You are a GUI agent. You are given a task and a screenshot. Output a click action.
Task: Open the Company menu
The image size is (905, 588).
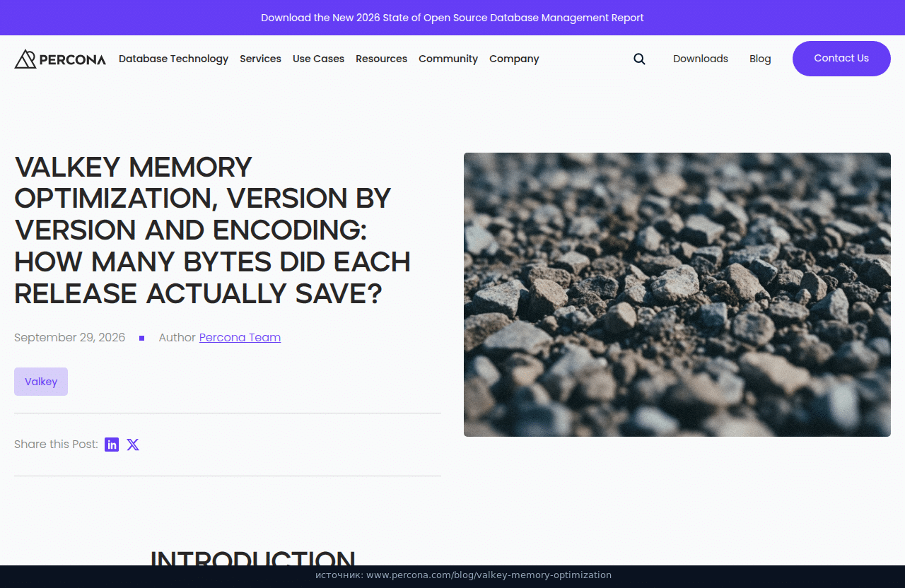coord(514,59)
